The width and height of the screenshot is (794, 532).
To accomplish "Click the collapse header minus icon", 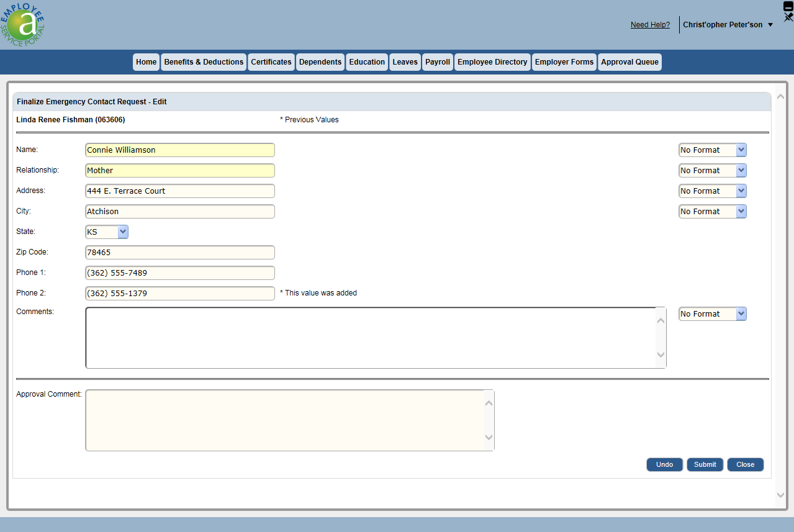I will pos(788,6).
